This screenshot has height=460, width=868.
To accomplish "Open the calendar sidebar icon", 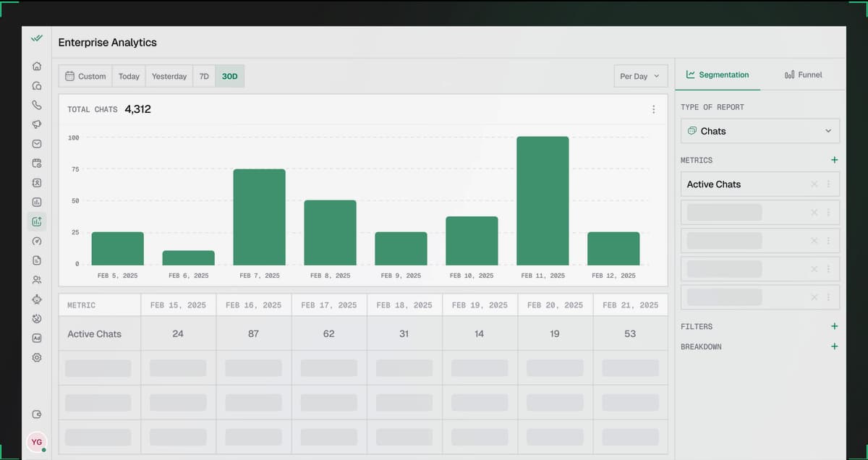I will point(37,163).
